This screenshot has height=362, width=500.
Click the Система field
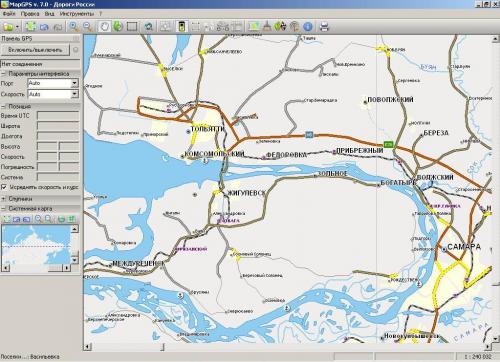point(58,177)
